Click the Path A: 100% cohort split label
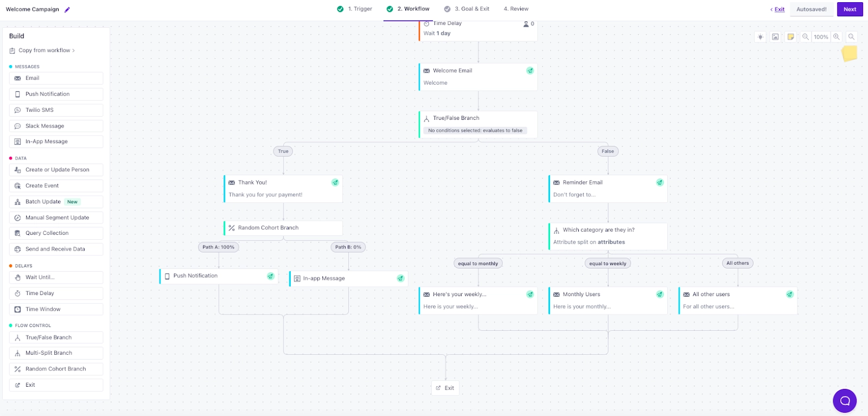 point(218,247)
